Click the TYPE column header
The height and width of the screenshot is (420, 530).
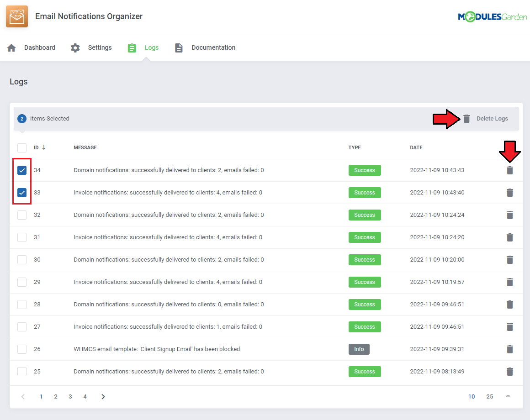(x=355, y=147)
